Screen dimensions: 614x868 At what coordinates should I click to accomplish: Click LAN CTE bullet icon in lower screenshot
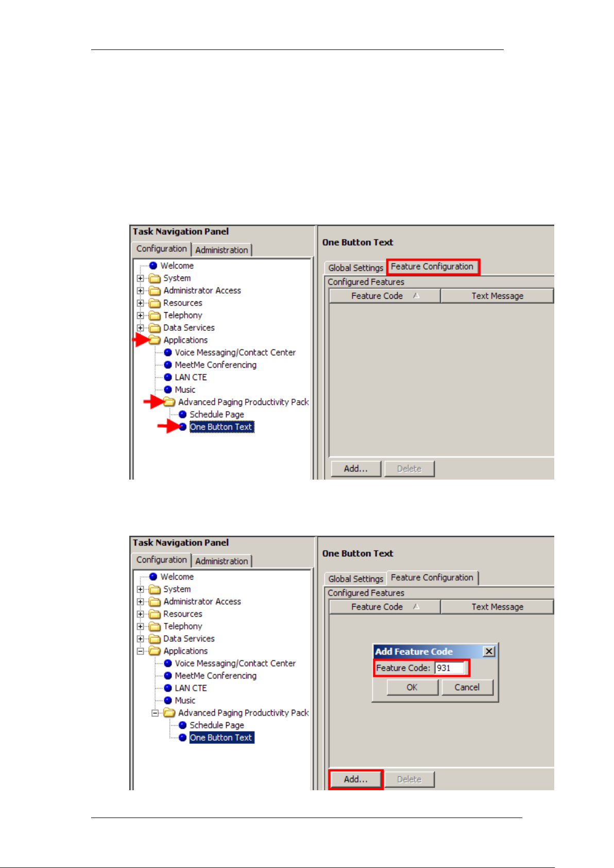click(x=168, y=688)
